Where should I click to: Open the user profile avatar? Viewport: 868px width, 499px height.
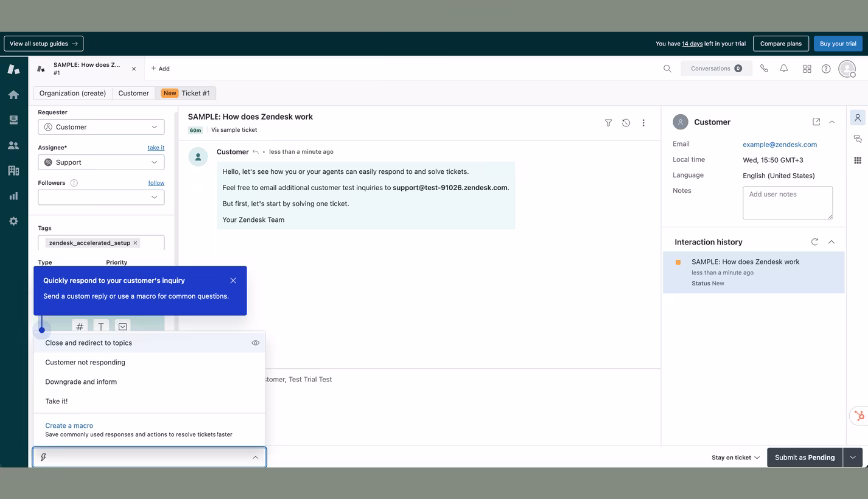coord(847,69)
